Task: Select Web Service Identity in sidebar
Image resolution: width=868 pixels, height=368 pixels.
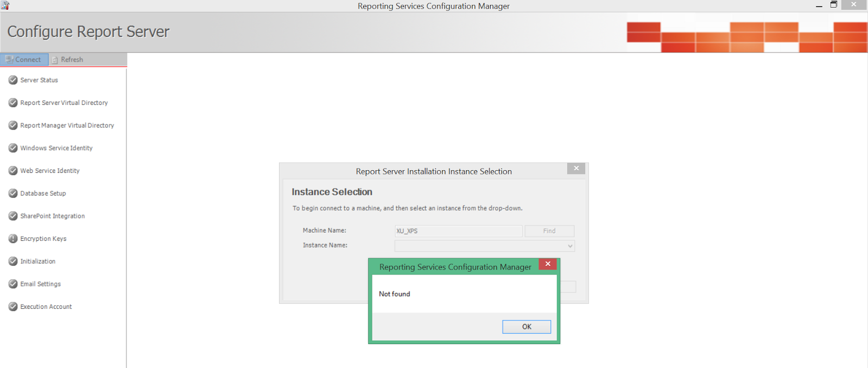Action: coord(50,171)
